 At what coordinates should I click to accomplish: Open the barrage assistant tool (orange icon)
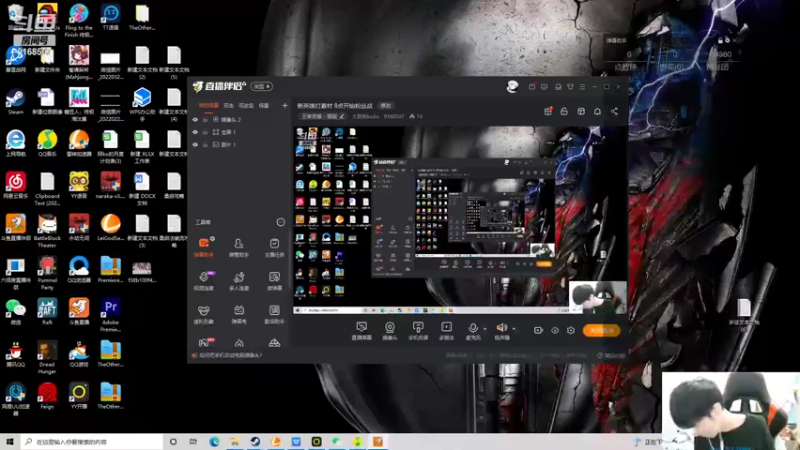click(204, 246)
